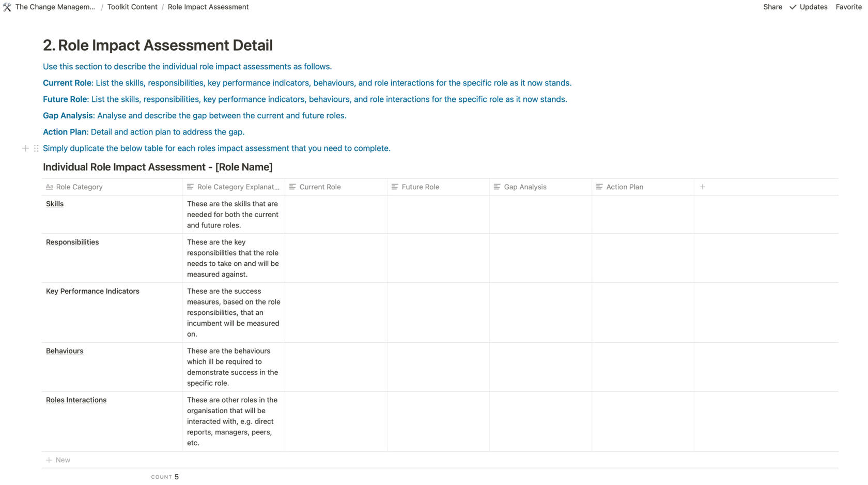The width and height of the screenshot is (868, 485).
Task: Open the Future Role column header menu
Action: tap(421, 187)
